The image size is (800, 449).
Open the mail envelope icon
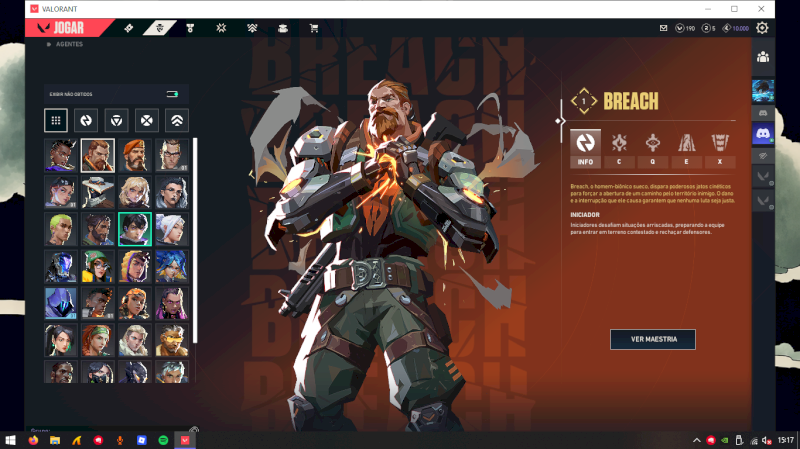tap(663, 28)
